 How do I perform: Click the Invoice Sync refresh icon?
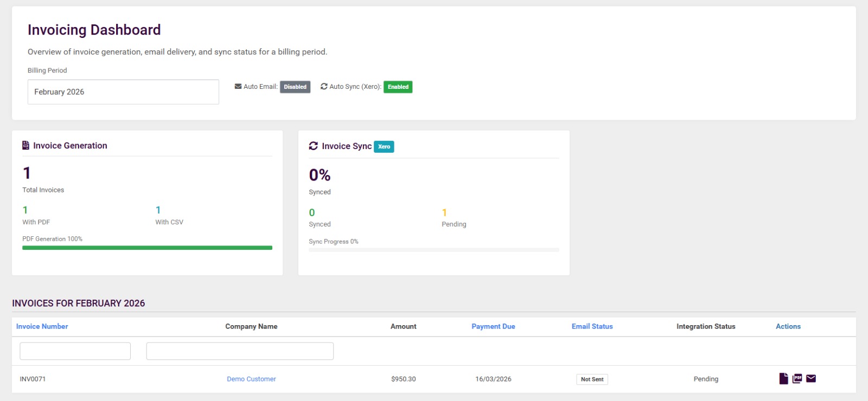tap(314, 146)
